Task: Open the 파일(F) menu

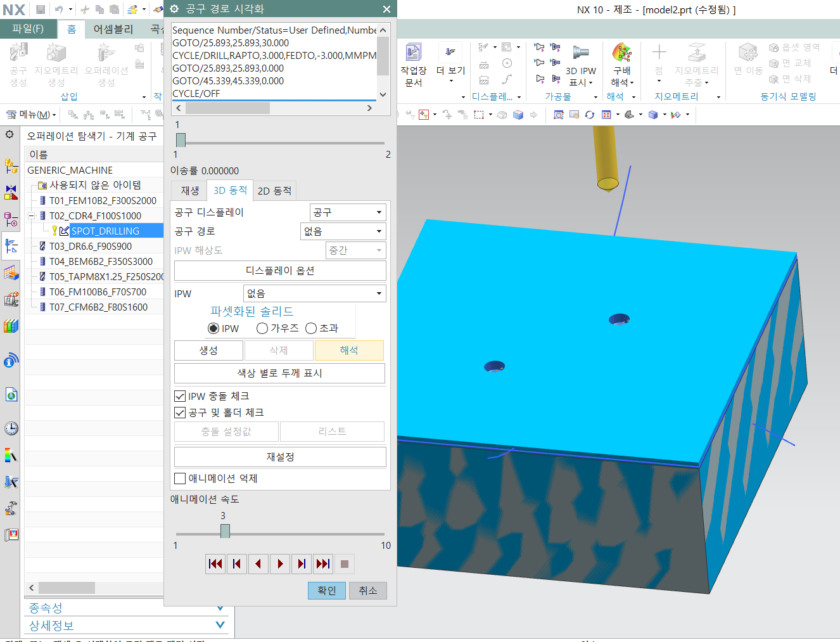Action: coord(28,29)
